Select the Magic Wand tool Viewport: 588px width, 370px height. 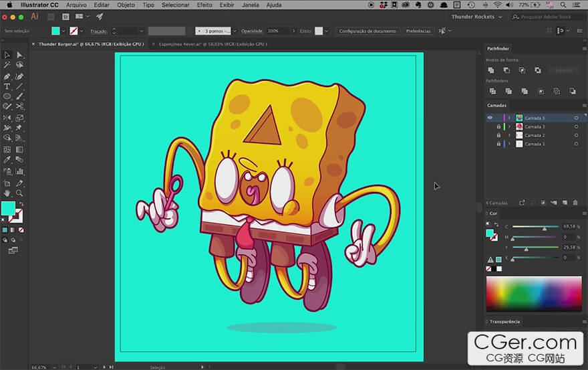[x=7, y=65]
